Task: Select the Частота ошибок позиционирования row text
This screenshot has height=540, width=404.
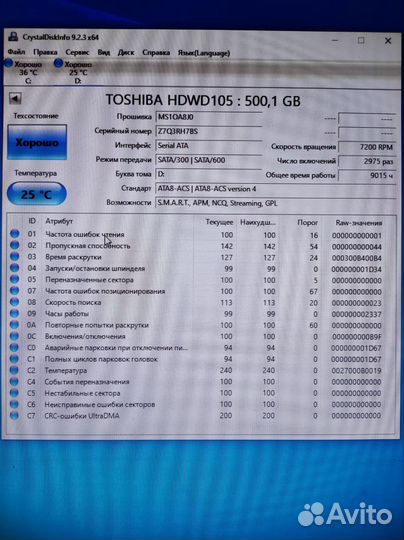Action: point(105,291)
